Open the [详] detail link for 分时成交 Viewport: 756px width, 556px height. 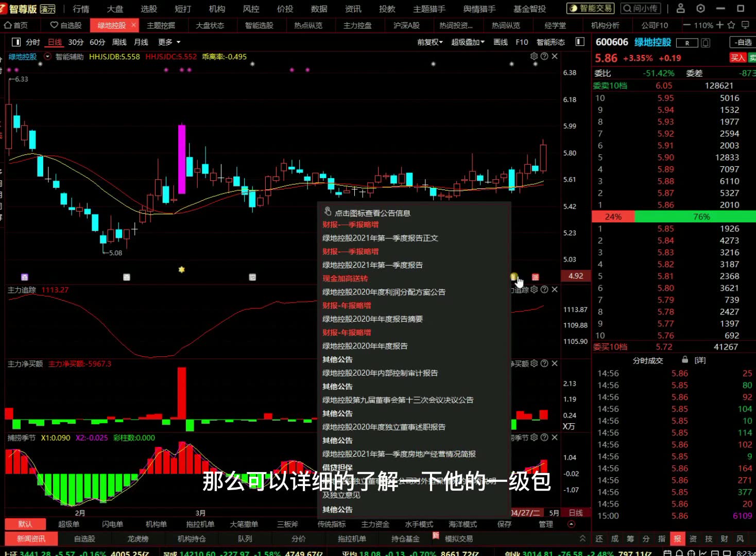[700, 360]
